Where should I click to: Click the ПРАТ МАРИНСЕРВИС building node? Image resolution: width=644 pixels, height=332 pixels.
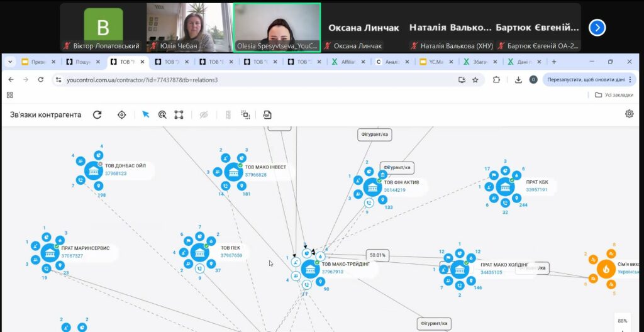pyautogui.click(x=50, y=253)
